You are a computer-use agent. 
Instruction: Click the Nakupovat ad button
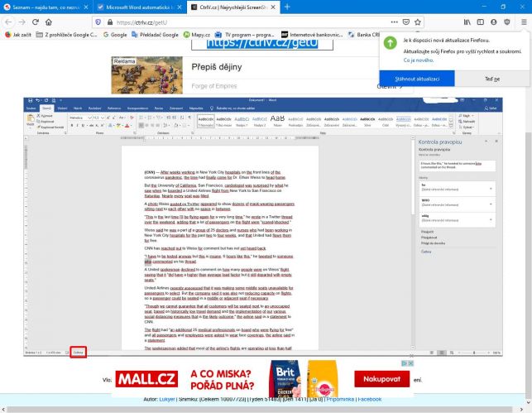[381, 379]
